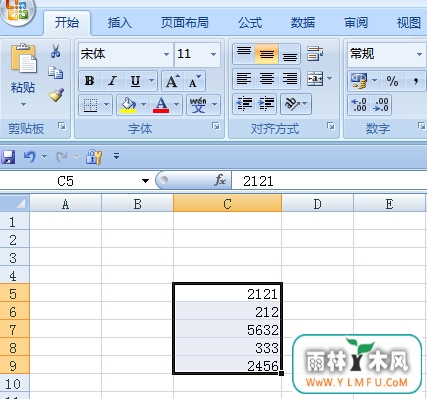Click the Redo arrow icon
Image resolution: width=427 pixels, height=399 pixels.
click(x=61, y=156)
